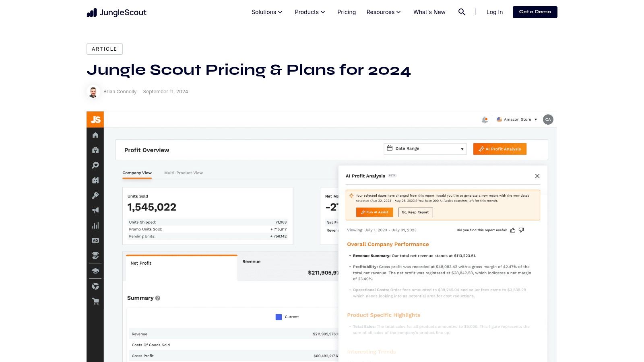Open the Advertising (AD) tool in the sidebar
This screenshot has width=644, height=362.
95,241
